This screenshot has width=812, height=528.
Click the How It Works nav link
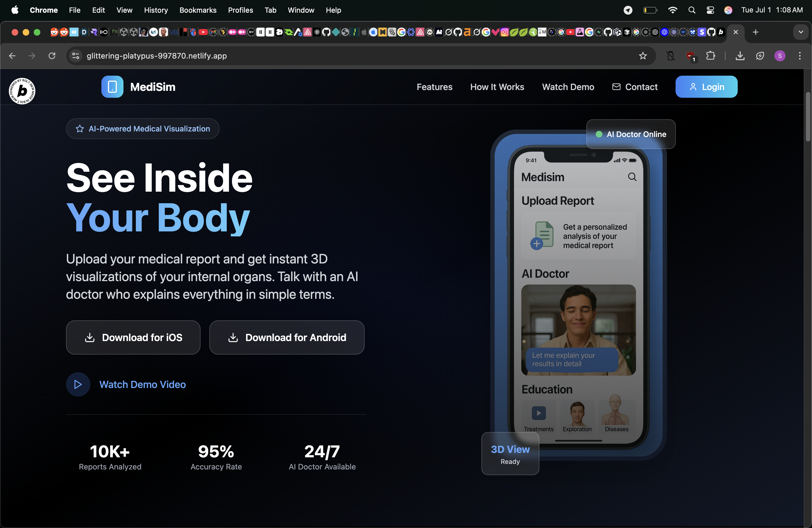pos(497,87)
